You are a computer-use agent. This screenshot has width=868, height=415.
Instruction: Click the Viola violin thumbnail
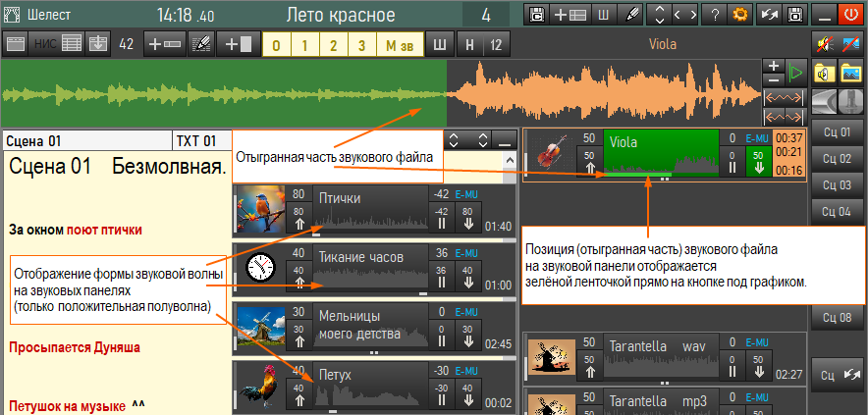552,153
